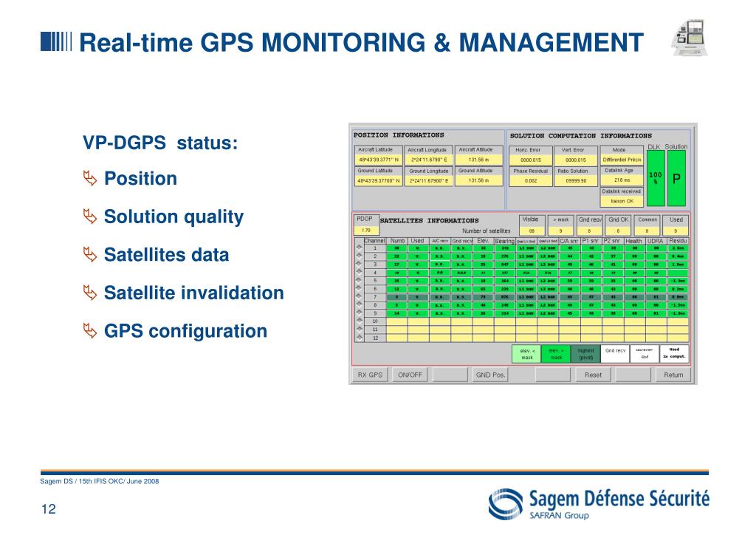756x535 pixels.
Task: Toggle the diamond selector for channel 10
Action: coord(359,321)
